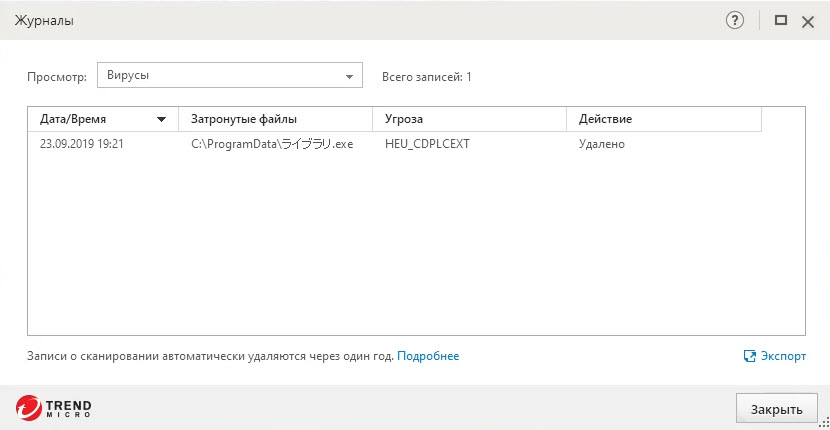Image resolution: width=830 pixels, height=430 pixels.
Task: Toggle the sort arrow in Дата/Время column
Action: coord(162,120)
